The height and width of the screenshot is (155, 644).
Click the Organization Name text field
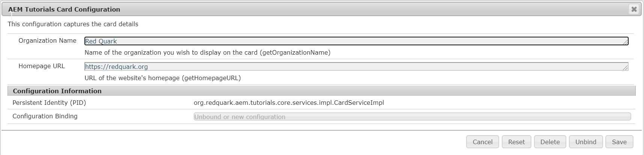point(356,41)
